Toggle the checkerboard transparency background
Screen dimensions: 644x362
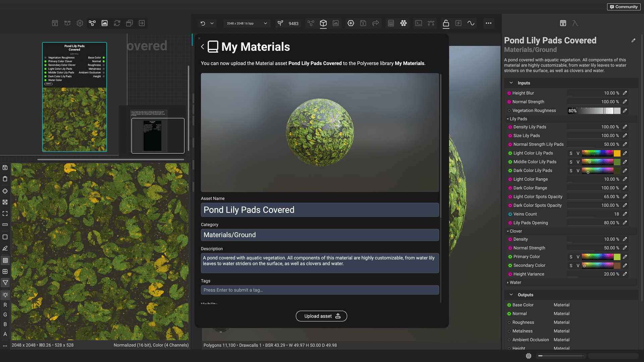5,260
